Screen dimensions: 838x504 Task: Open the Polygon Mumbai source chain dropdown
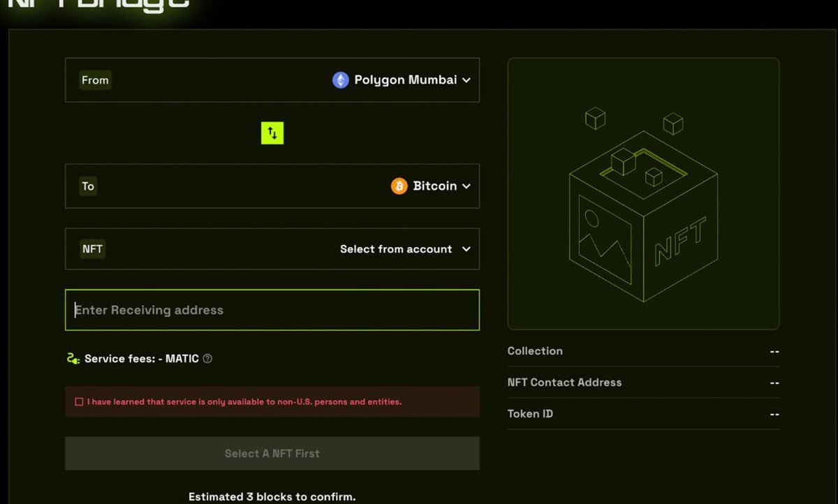pyautogui.click(x=402, y=80)
